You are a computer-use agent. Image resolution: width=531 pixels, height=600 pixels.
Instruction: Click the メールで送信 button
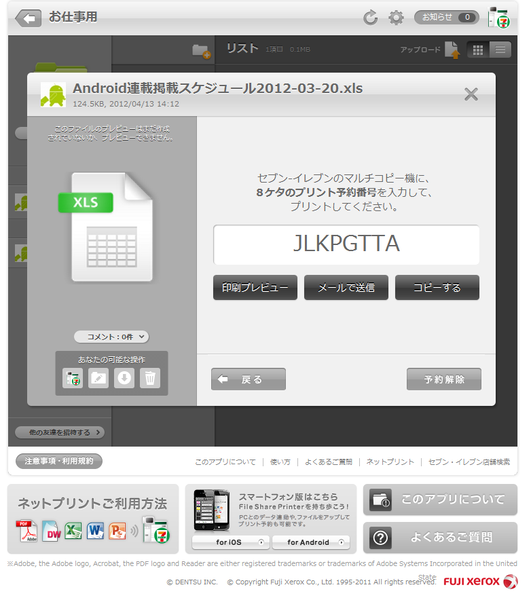346,287
